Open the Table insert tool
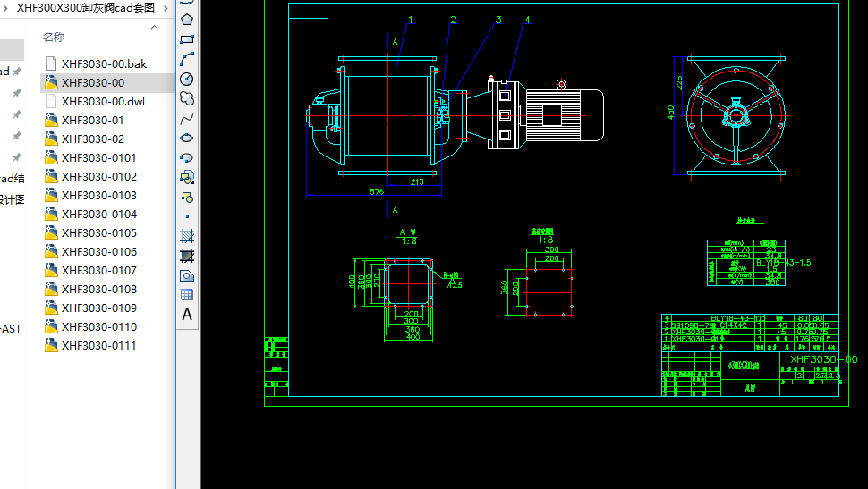The height and width of the screenshot is (489, 868). tap(187, 295)
